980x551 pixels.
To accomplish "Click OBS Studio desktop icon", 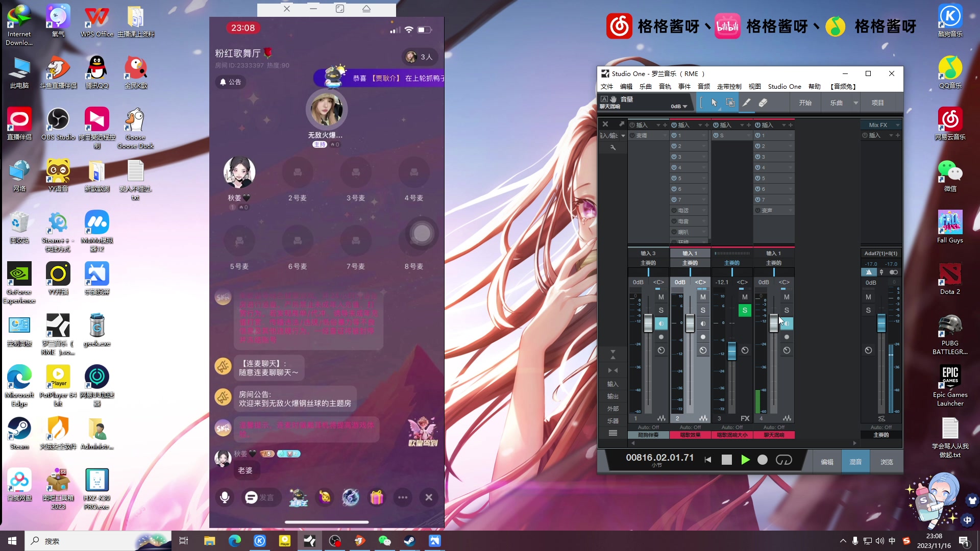I will click(58, 123).
